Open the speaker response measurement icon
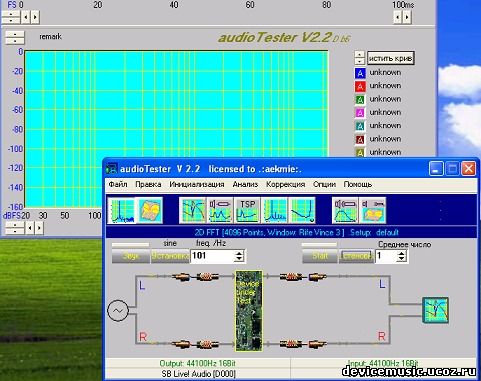Image resolution: width=481 pixels, height=381 pixels. [x=345, y=210]
